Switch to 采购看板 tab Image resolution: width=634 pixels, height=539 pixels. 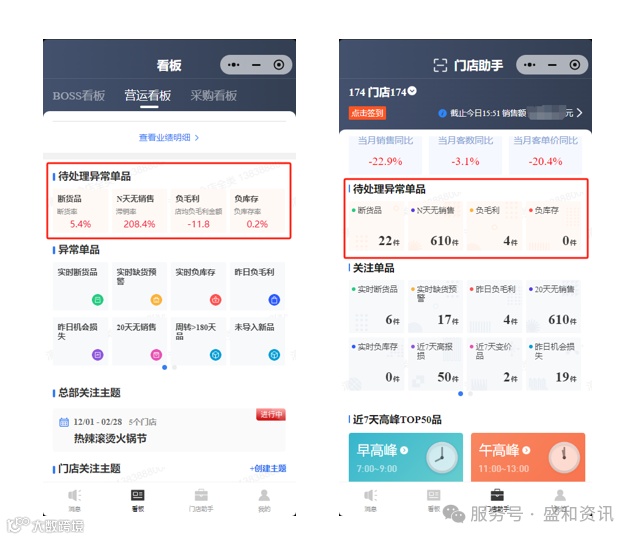coord(213,95)
